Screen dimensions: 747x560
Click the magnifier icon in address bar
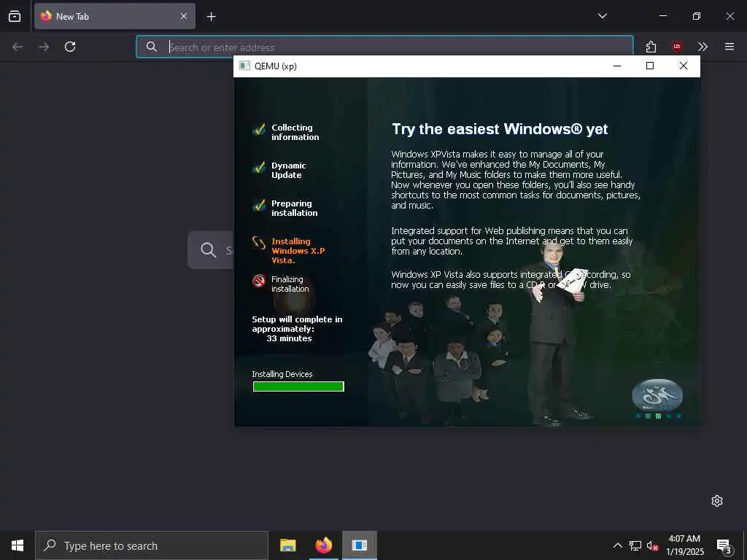tap(152, 47)
